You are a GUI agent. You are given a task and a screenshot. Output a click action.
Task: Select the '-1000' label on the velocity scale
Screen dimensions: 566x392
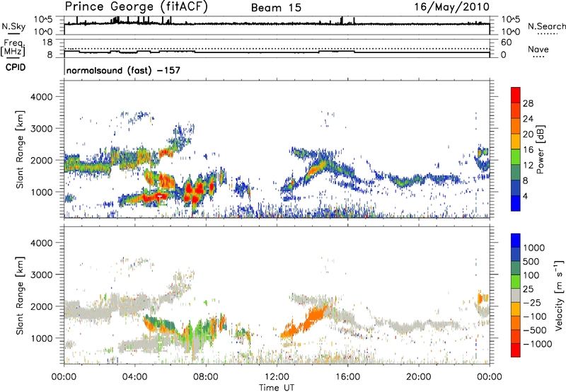pyautogui.click(x=537, y=344)
